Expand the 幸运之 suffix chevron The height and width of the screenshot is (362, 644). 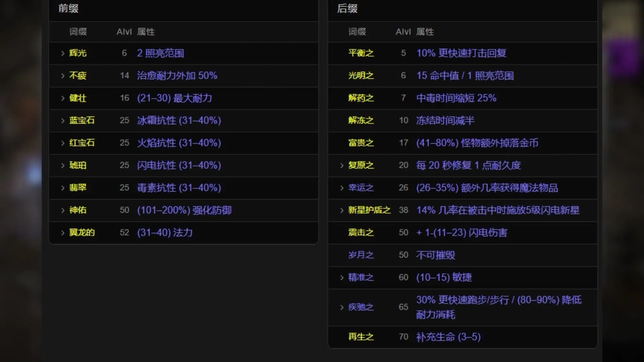(x=342, y=188)
